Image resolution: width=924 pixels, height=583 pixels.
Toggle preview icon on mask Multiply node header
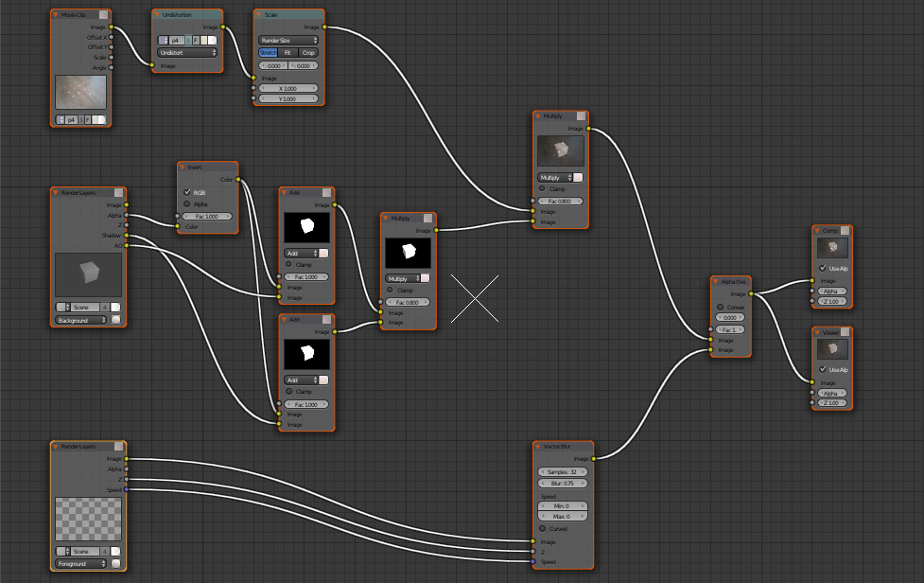pos(427,218)
